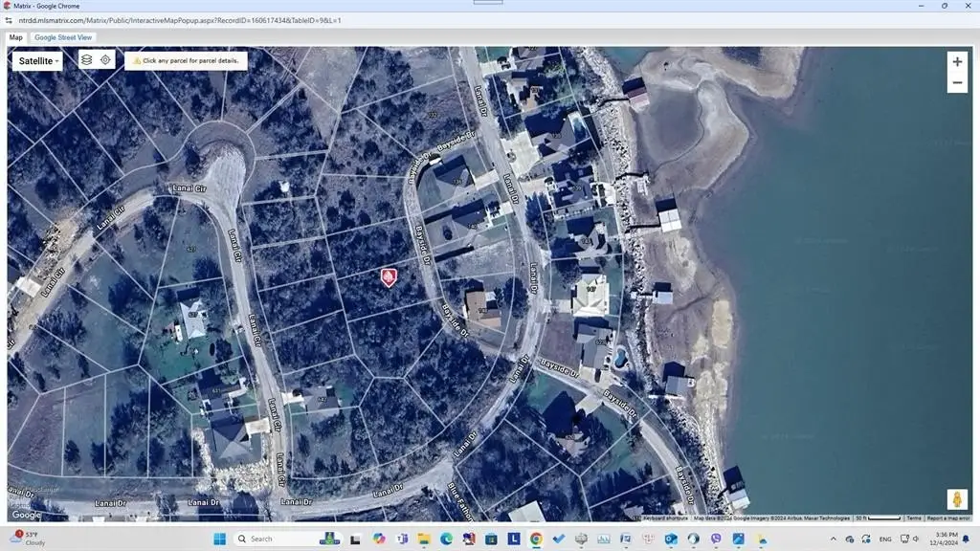Viewport: 980px width, 551px height.
Task: Open the map layers icon
Action: 86,59
